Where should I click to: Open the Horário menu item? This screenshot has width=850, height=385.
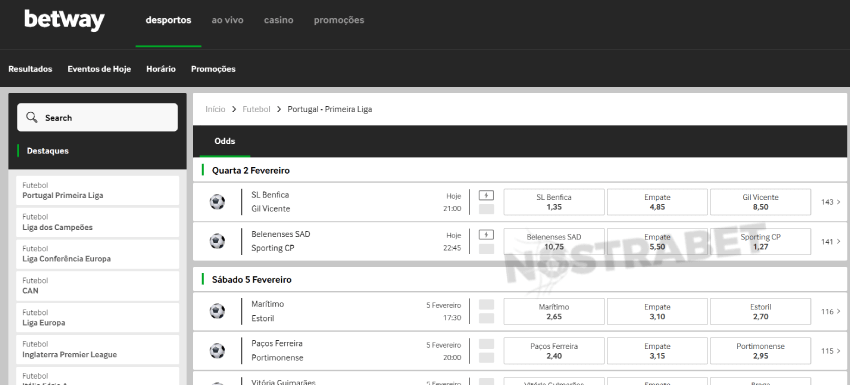pos(161,69)
